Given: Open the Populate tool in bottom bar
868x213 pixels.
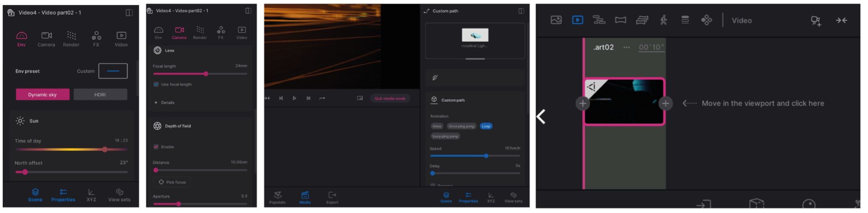Looking at the screenshot, I should point(278,197).
